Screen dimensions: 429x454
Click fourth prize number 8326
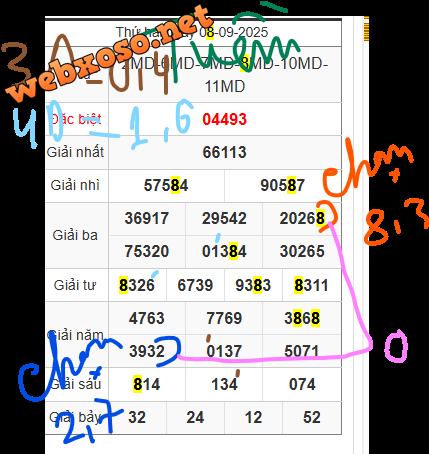point(137,285)
